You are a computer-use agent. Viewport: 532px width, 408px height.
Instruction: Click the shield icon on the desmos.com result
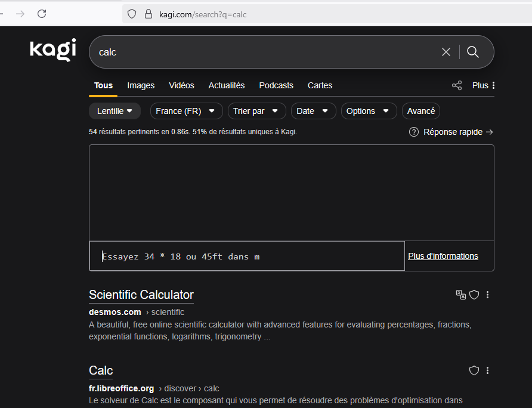click(474, 295)
